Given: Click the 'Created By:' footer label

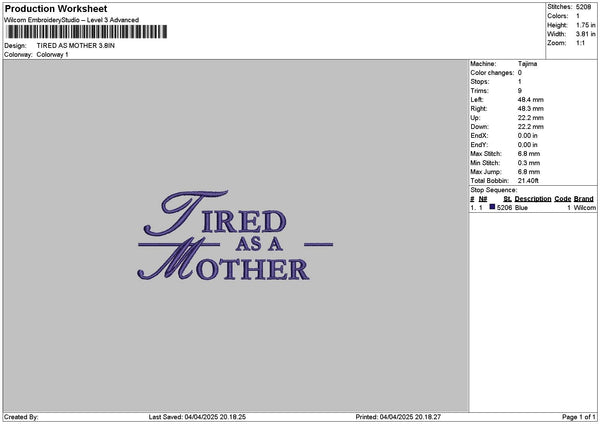Looking at the screenshot, I should tap(21, 417).
